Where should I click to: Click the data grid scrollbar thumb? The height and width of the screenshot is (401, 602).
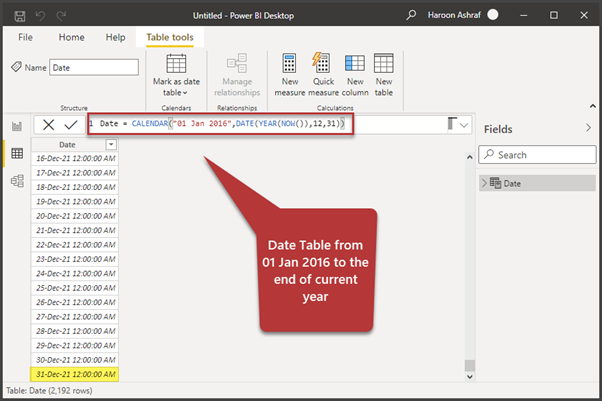(x=470, y=365)
